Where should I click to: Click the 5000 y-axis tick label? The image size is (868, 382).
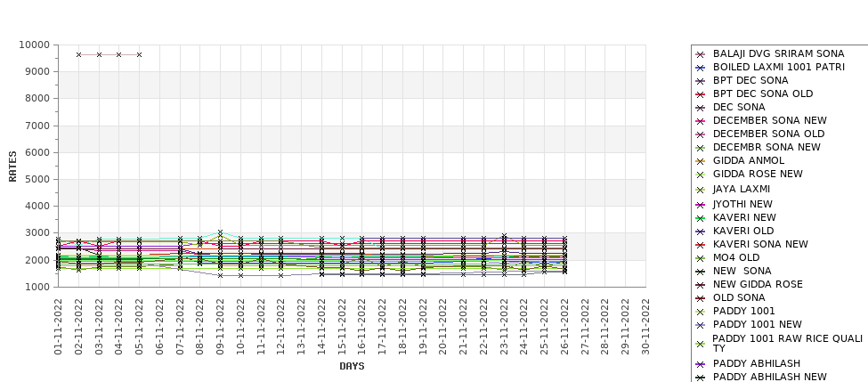pyautogui.click(x=37, y=179)
